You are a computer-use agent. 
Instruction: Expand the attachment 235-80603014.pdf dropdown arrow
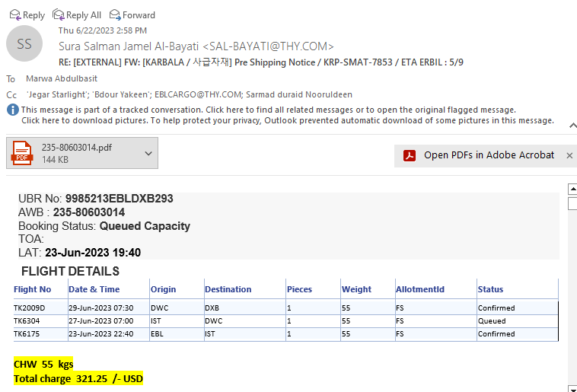(x=148, y=153)
